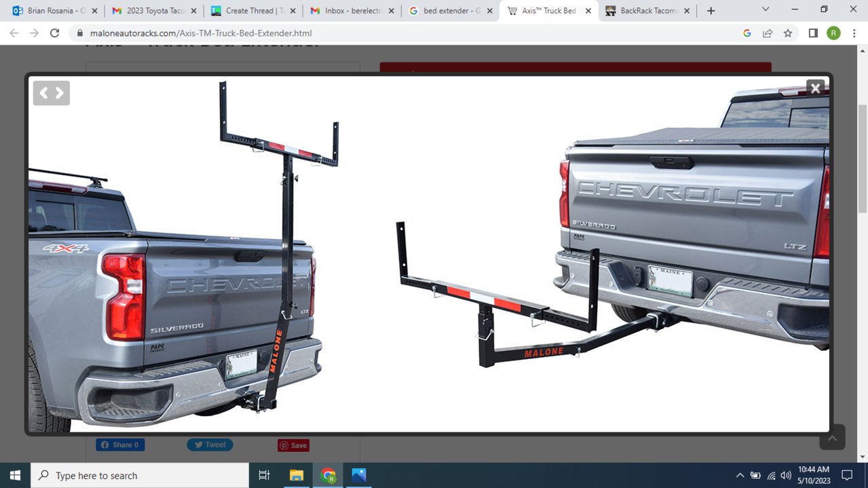Close the BackRack Tacoma tab
The height and width of the screenshot is (488, 868).
point(687,11)
